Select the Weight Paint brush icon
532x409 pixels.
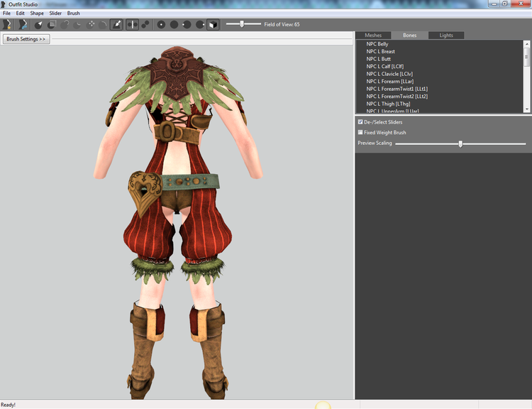(116, 24)
